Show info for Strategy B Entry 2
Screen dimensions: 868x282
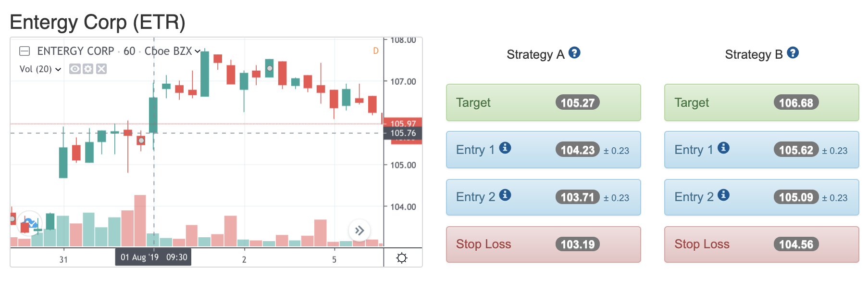(x=723, y=195)
